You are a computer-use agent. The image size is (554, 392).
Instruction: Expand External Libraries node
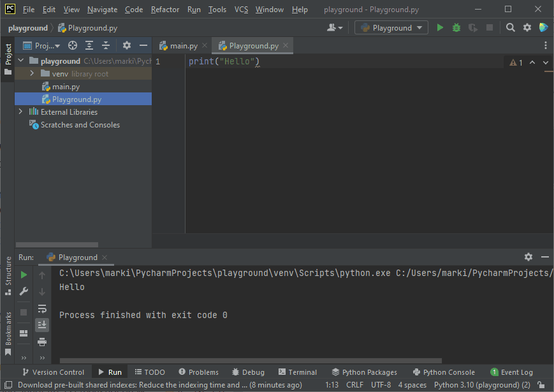pyautogui.click(x=20, y=112)
